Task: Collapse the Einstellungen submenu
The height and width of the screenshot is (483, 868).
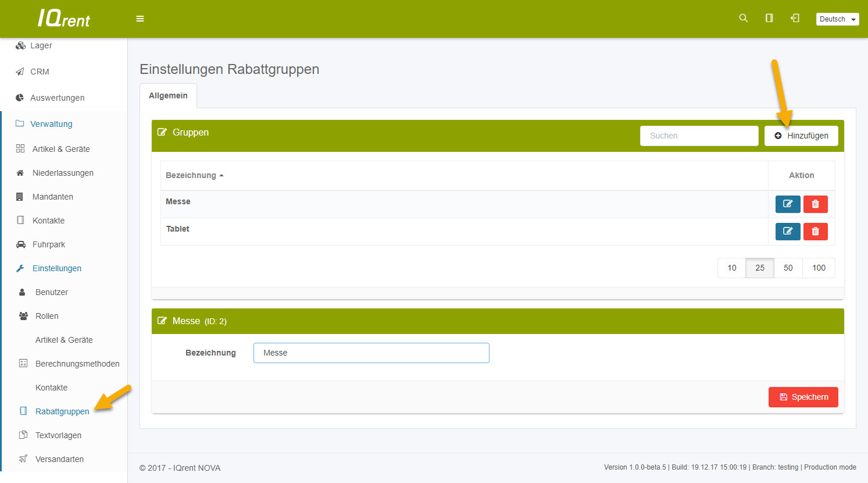Action: point(56,268)
